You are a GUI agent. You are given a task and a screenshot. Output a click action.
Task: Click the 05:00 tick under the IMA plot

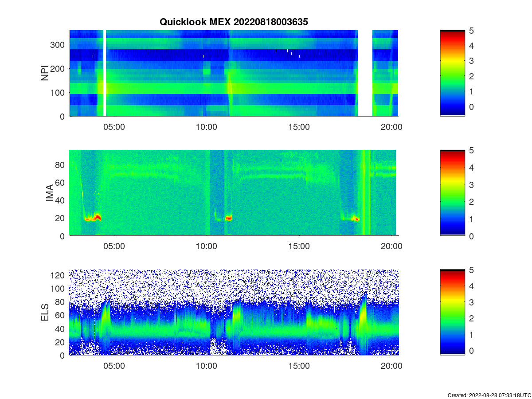click(x=114, y=246)
